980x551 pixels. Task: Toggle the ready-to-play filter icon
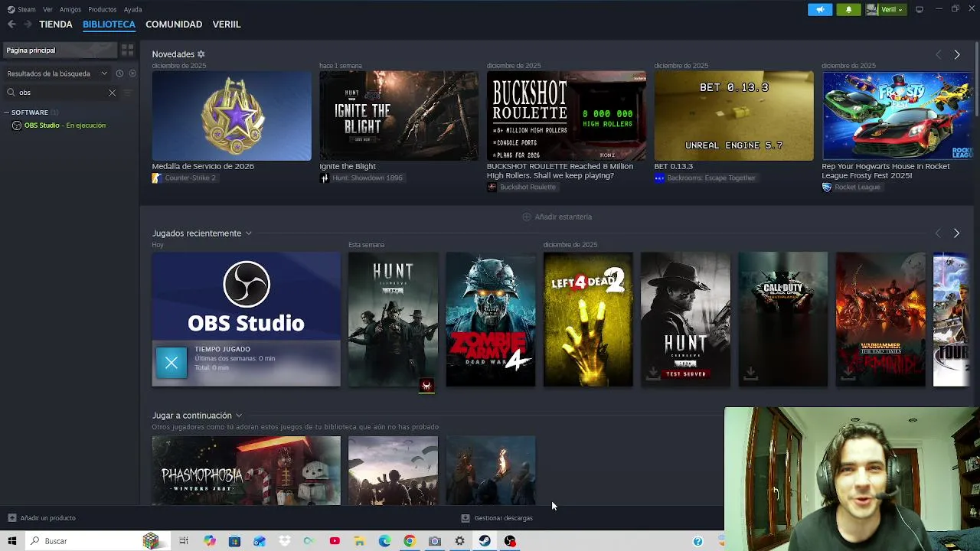[x=132, y=73]
